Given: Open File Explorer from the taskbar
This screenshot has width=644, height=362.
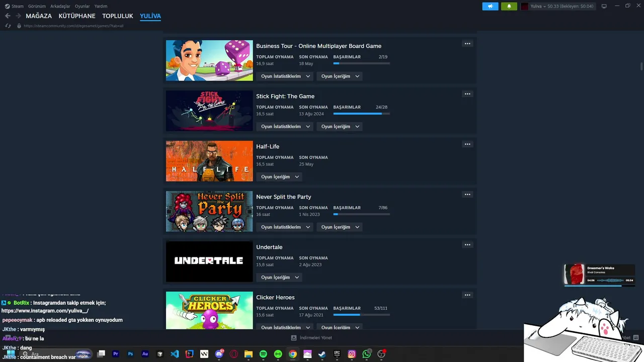Looking at the screenshot, I should [248, 354].
